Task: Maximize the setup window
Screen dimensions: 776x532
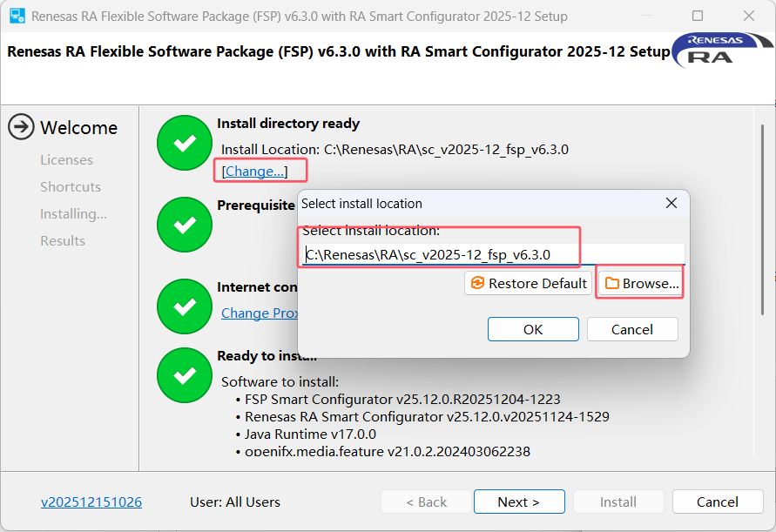Action: pyautogui.click(x=698, y=16)
